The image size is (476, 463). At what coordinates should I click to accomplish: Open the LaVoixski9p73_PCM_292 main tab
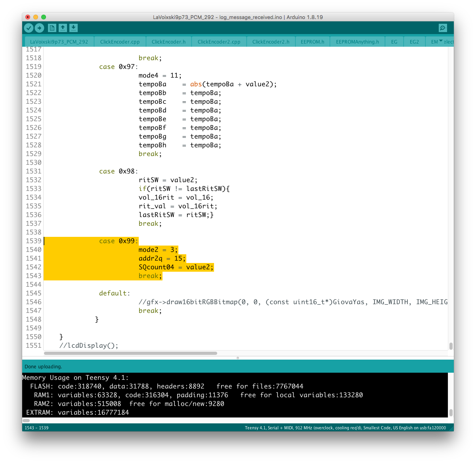59,42
